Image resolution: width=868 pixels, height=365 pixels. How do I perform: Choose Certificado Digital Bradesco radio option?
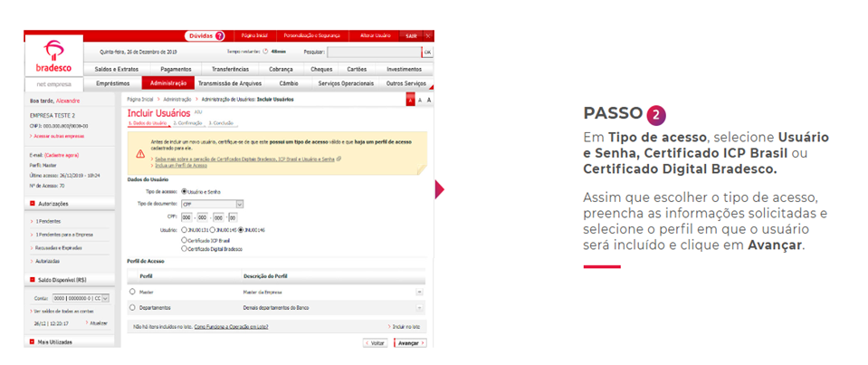[x=185, y=248]
